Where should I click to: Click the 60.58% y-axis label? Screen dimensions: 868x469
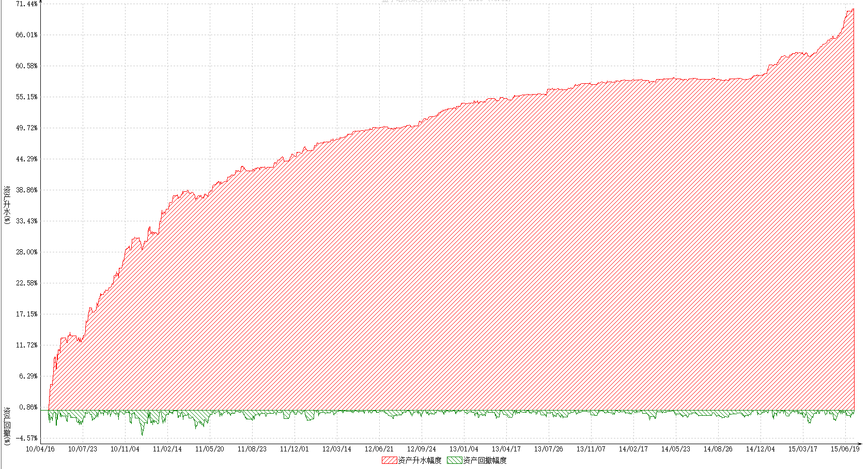pyautogui.click(x=27, y=66)
